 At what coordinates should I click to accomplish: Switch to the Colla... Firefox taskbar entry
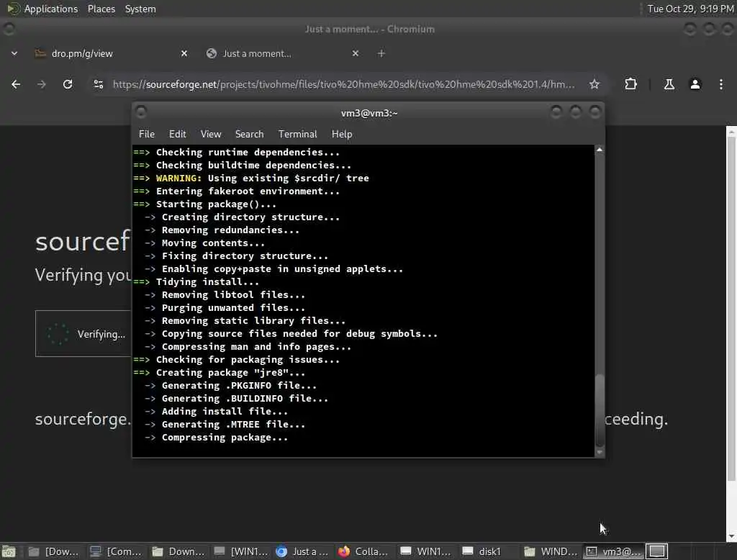[363, 551]
